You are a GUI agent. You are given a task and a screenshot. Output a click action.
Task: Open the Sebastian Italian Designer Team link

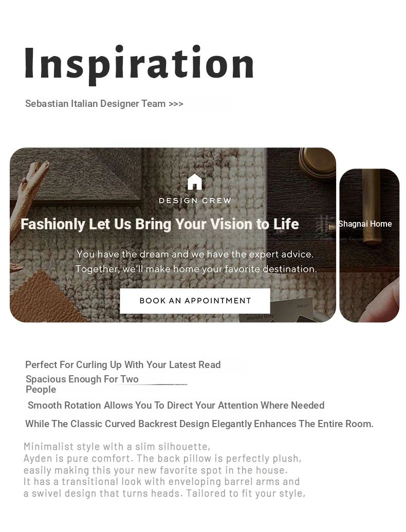104,103
